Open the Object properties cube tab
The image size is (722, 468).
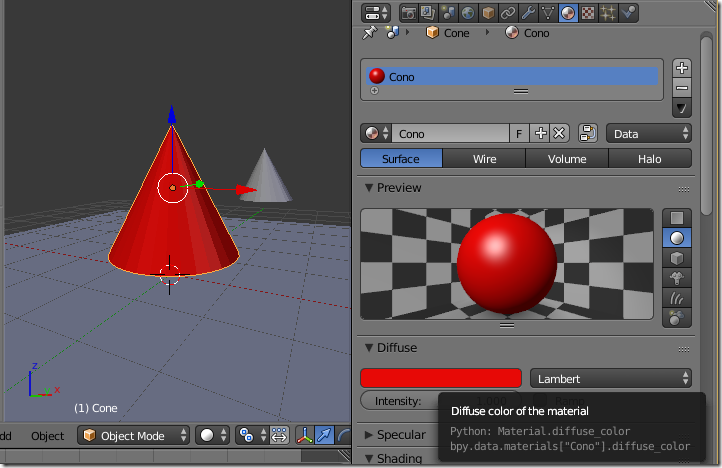488,13
